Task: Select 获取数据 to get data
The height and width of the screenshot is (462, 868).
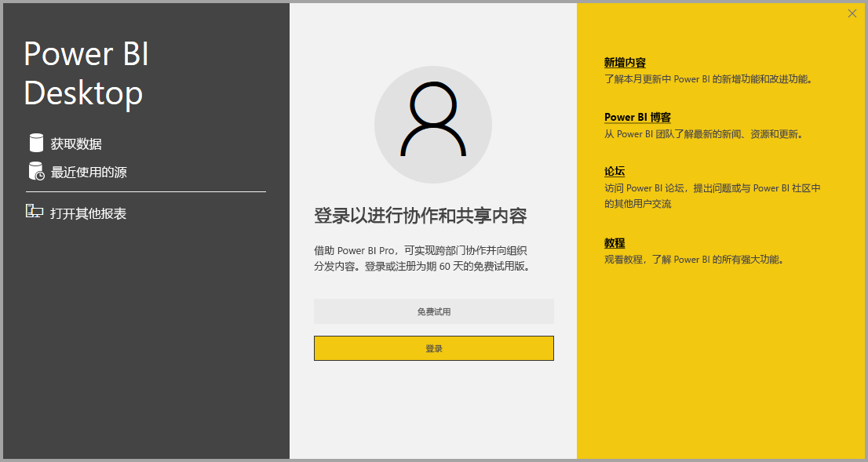Action: (76, 144)
